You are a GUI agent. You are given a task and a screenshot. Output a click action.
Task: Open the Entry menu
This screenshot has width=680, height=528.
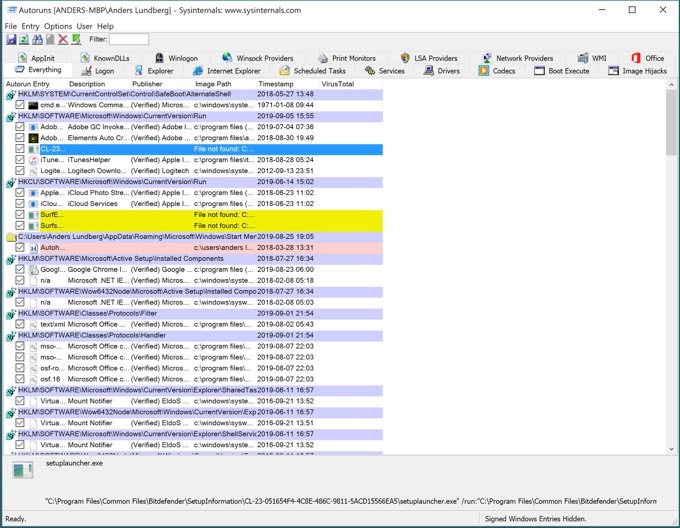tap(31, 26)
